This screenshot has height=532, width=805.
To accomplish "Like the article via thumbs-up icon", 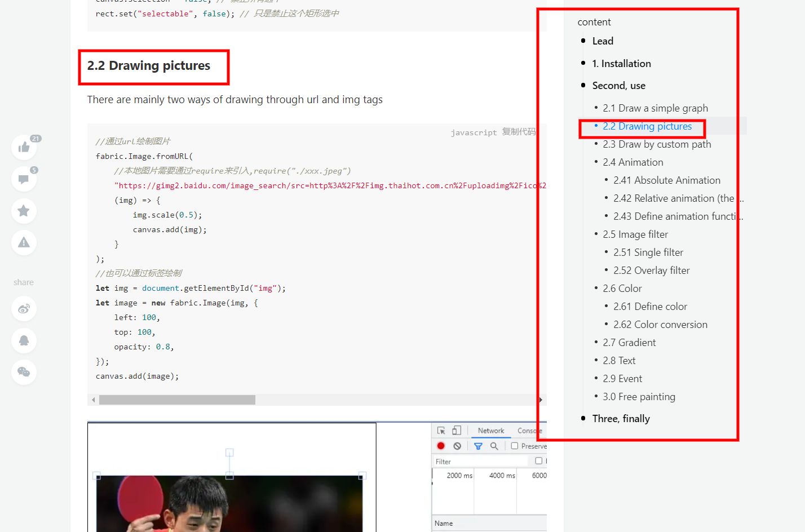I will (x=24, y=147).
